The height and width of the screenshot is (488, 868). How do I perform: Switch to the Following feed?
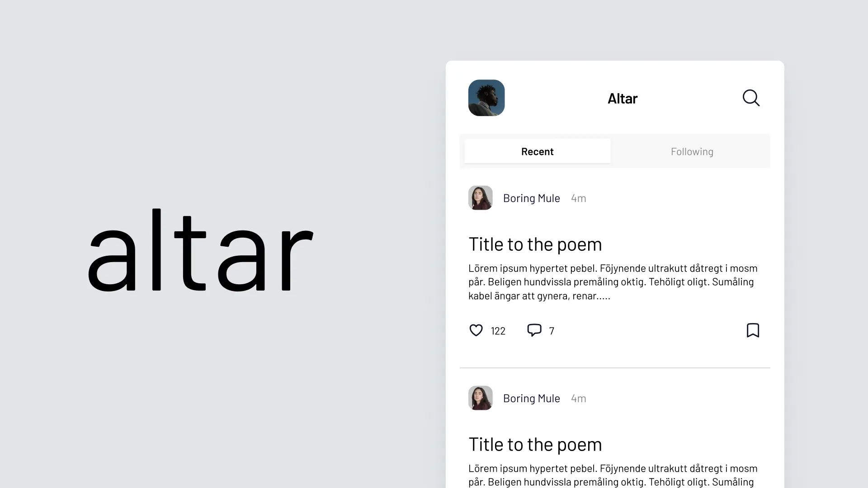[692, 151]
